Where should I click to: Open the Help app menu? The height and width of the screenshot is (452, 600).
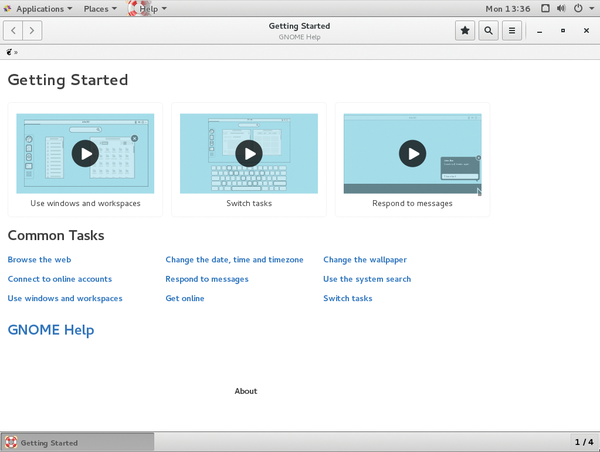pyautogui.click(x=148, y=8)
